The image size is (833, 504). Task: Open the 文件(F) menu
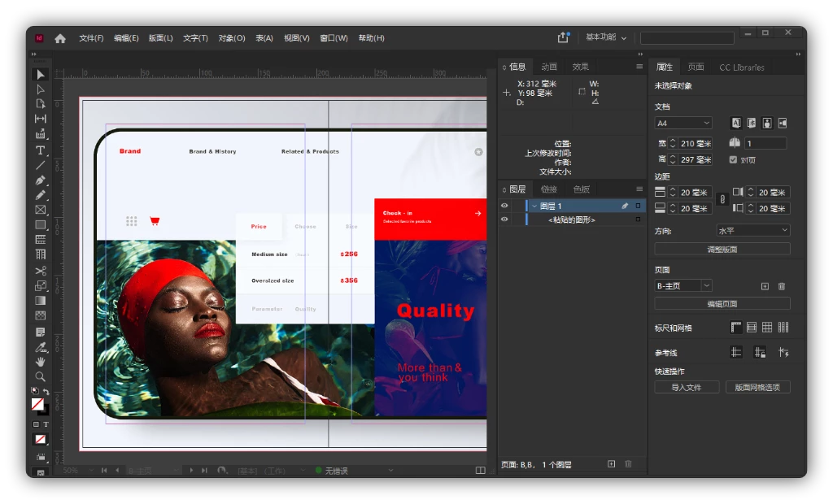click(x=91, y=38)
